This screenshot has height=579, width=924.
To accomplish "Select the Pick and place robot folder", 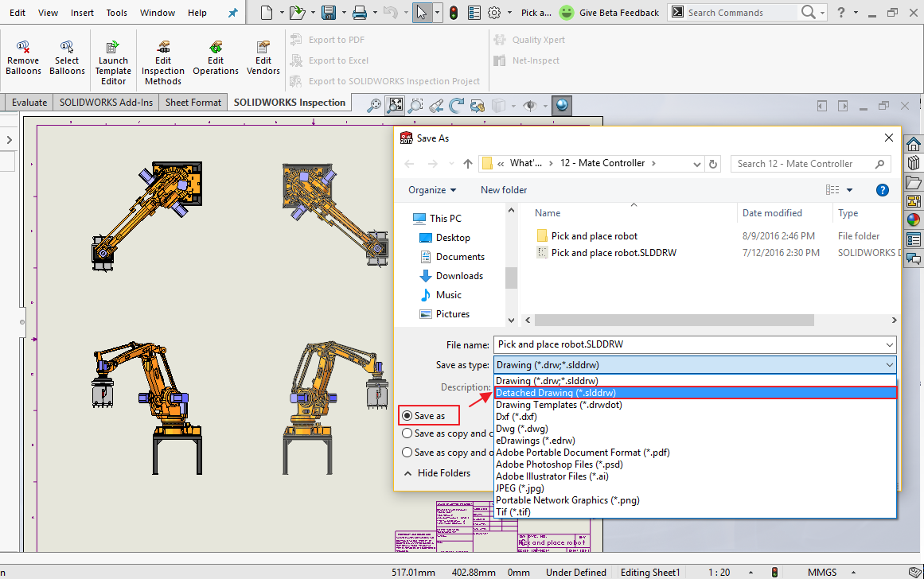I will click(x=587, y=236).
